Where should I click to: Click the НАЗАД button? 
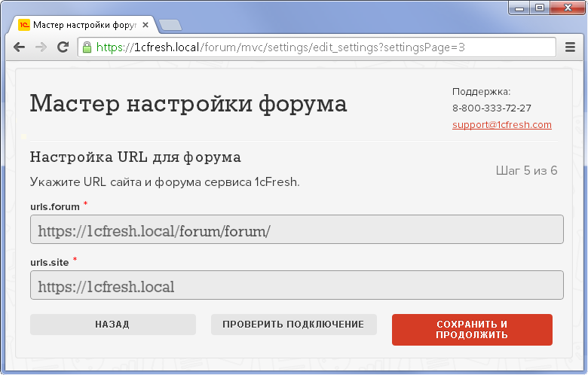click(x=113, y=325)
